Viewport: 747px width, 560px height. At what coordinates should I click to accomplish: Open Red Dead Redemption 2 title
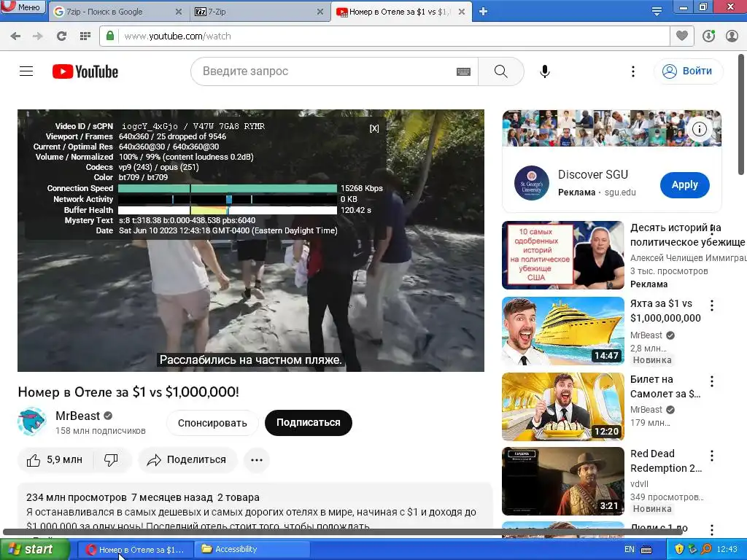click(x=666, y=461)
